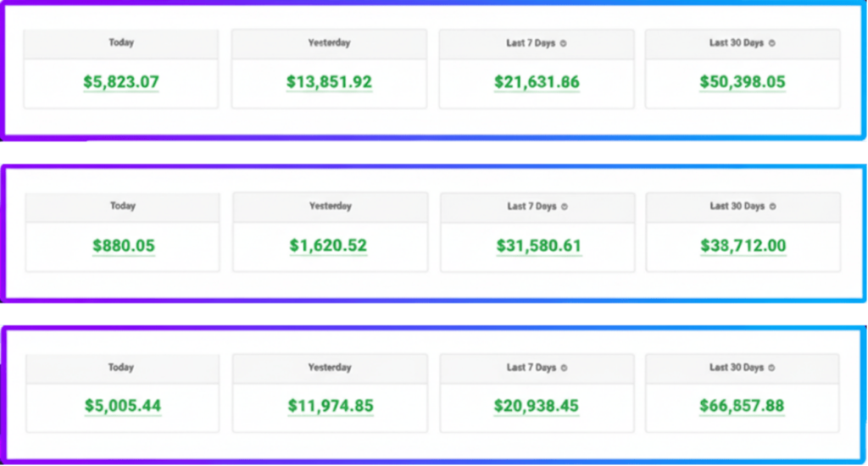The image size is (868, 466).
Task: Click the $31,580.61 Last 7 Days amount
Action: (x=538, y=246)
